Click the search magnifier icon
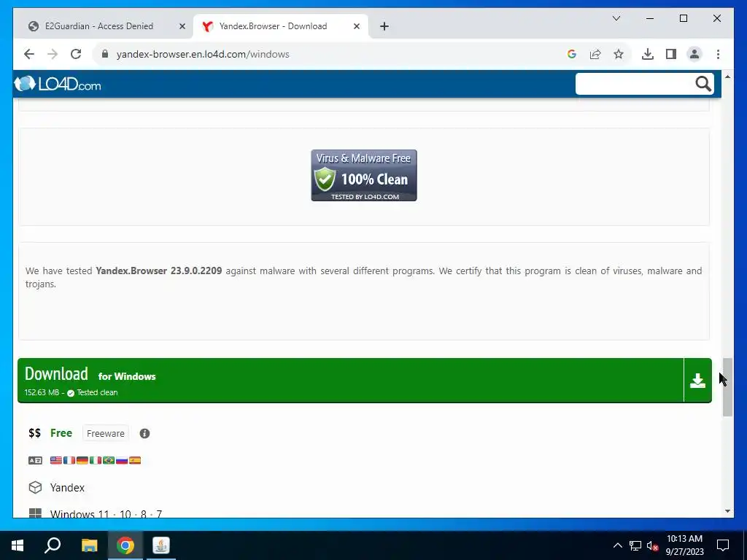The height and width of the screenshot is (560, 747). pyautogui.click(x=703, y=84)
